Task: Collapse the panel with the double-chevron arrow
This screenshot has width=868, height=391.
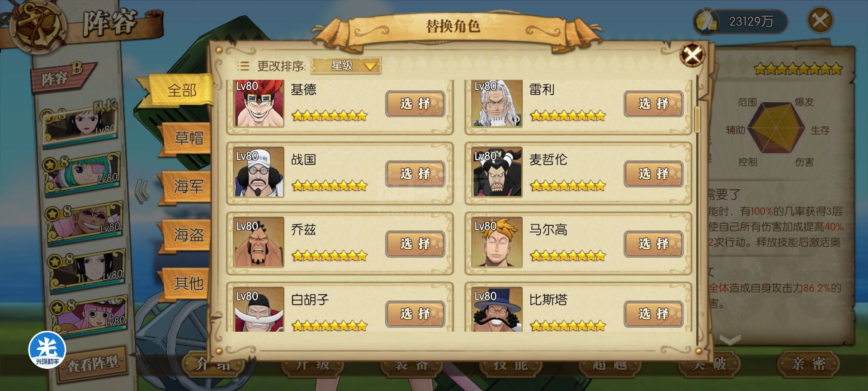Action: (142, 191)
